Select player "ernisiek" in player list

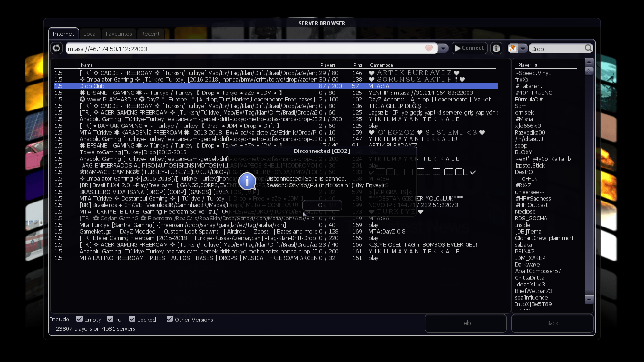(x=524, y=113)
